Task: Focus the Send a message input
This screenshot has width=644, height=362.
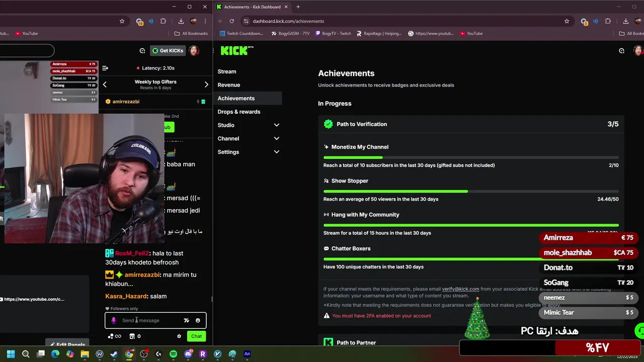Action: 155,320
